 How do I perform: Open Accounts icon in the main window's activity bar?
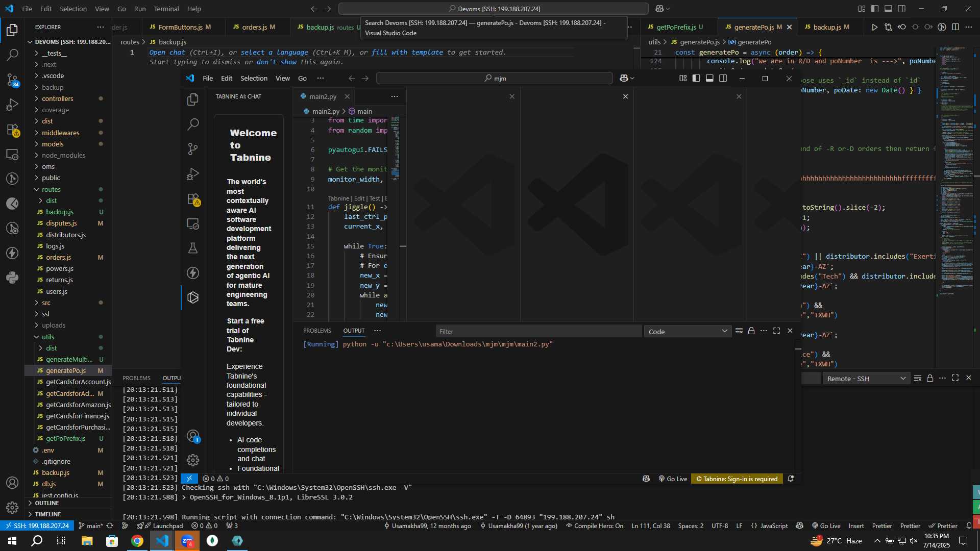click(x=12, y=483)
